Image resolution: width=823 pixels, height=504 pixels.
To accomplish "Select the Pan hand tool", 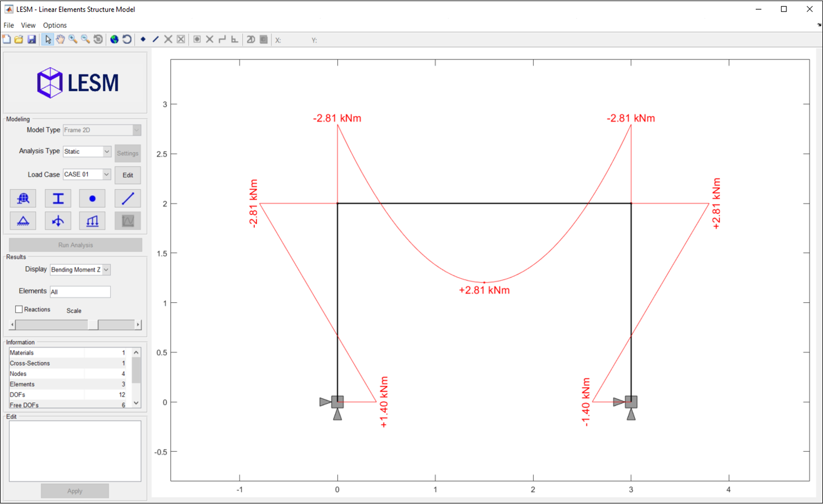I will 60,39.
